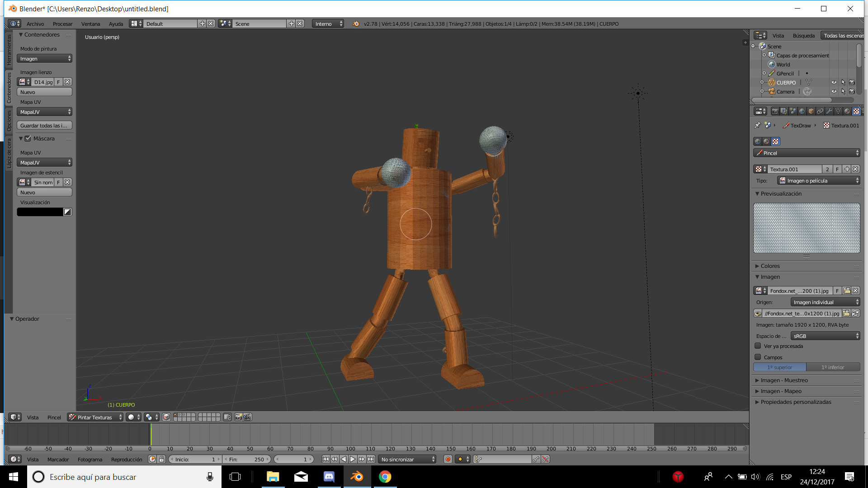Viewport: 868px width, 488px height.
Task: Click the OpenGL render clapperboard icon
Action: pos(247,417)
